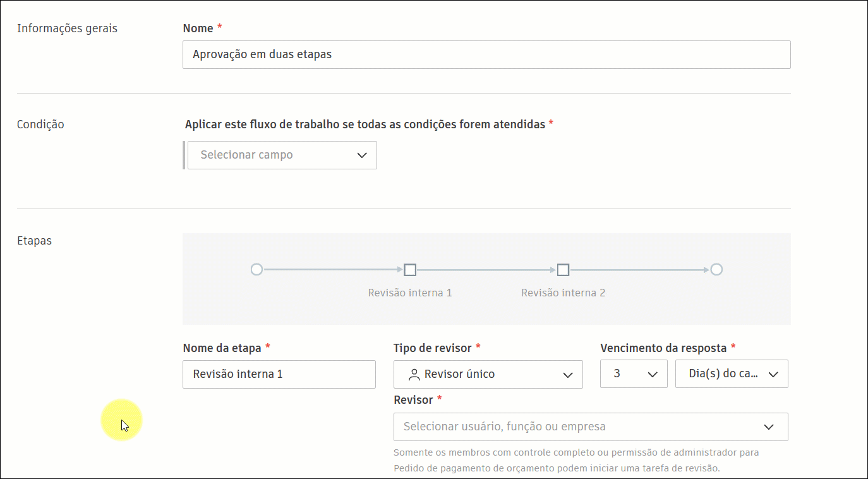Click the chevron on the Revisor selector
868x479 pixels.
[x=772, y=427]
